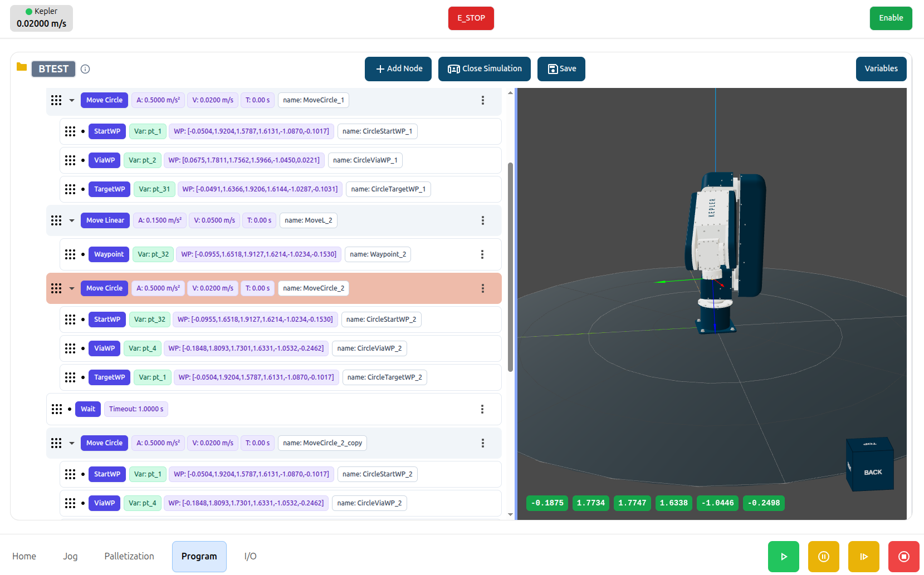Trigger the red E_STOP button
The image size is (924, 575).
point(471,18)
